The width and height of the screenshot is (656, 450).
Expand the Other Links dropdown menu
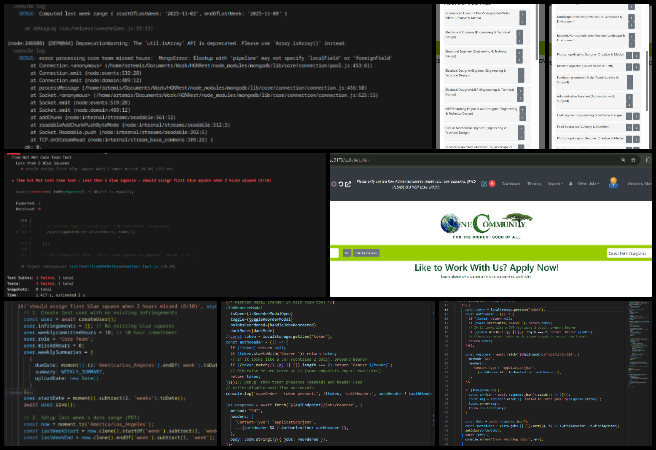pos(588,184)
